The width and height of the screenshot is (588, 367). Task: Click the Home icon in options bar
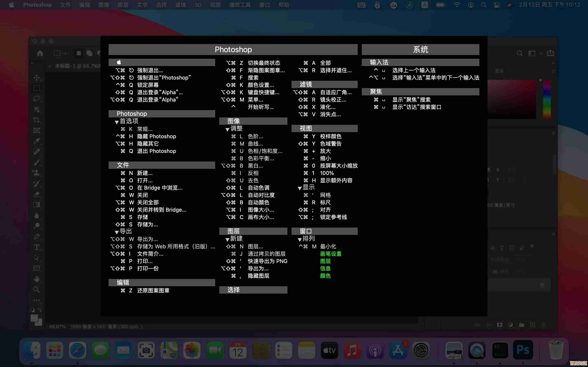click(40, 53)
